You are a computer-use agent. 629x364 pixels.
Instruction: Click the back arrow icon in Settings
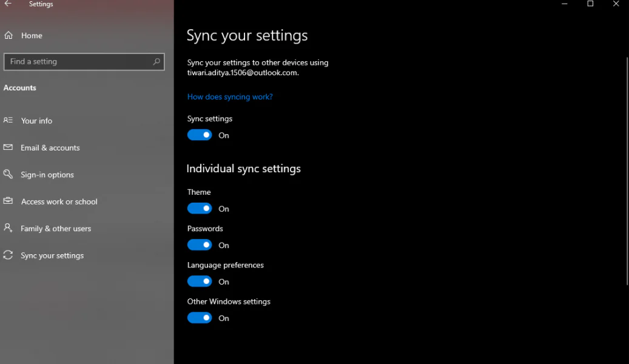click(x=8, y=4)
